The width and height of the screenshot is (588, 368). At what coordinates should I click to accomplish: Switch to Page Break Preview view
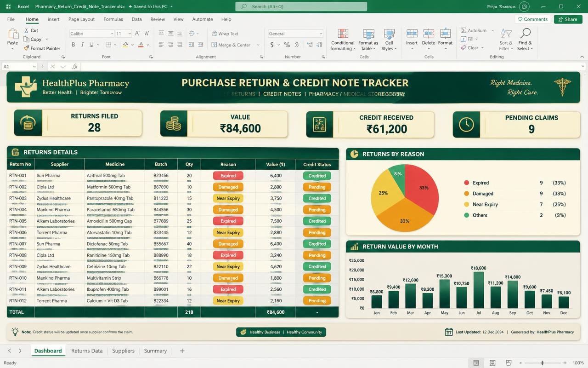509,363
